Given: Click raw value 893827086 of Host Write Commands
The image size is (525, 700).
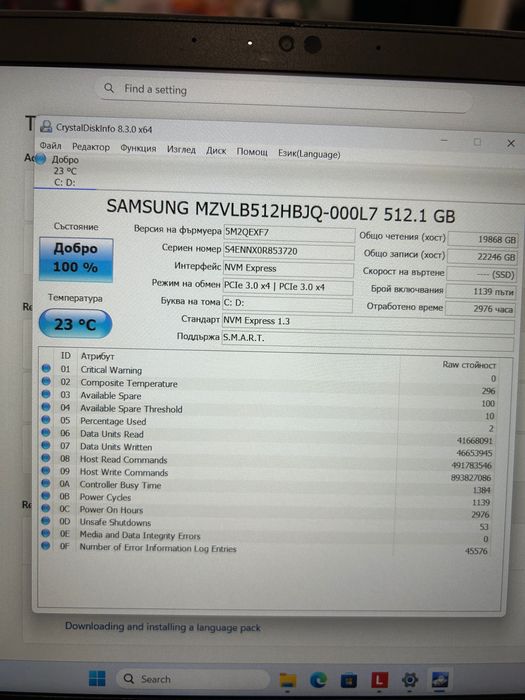Looking at the screenshot, I should coord(471,478).
